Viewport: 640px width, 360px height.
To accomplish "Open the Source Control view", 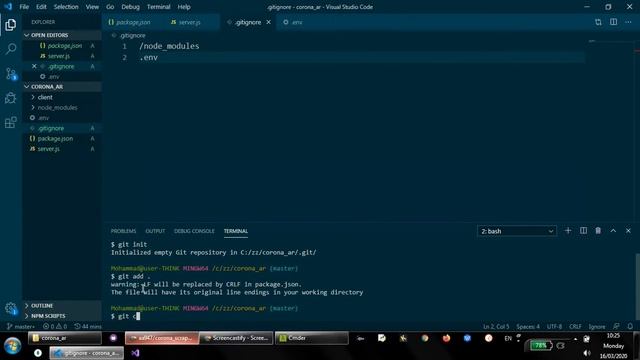I will tap(11, 74).
